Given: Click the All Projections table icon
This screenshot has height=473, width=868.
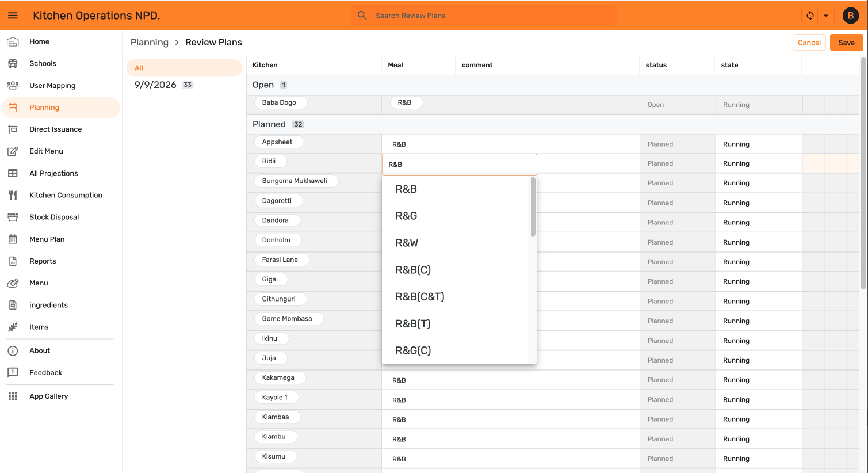Looking at the screenshot, I should (13, 173).
